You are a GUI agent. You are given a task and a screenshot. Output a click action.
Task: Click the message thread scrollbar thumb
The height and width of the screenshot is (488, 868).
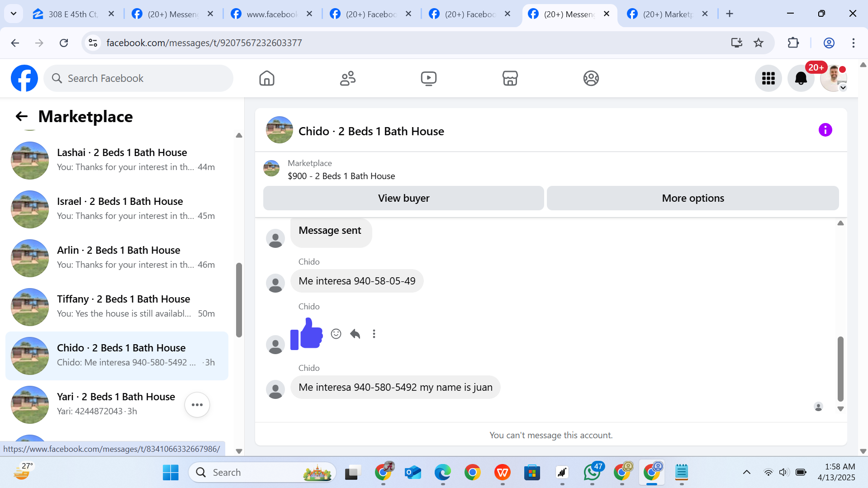(x=840, y=369)
